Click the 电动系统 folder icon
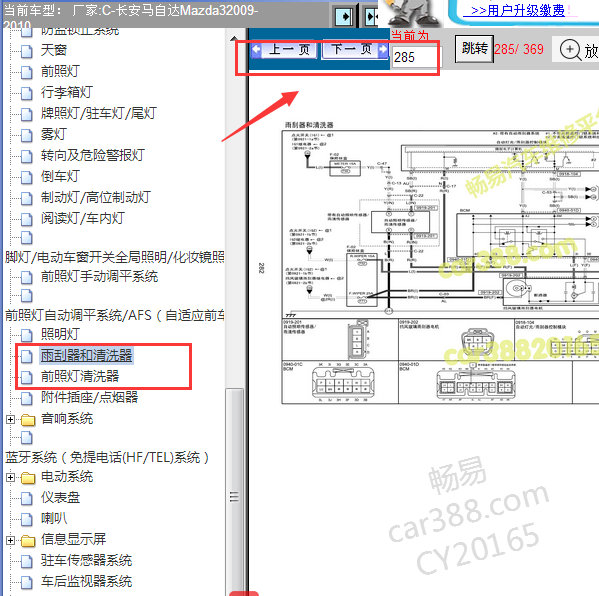This screenshot has width=599, height=596. 28,478
